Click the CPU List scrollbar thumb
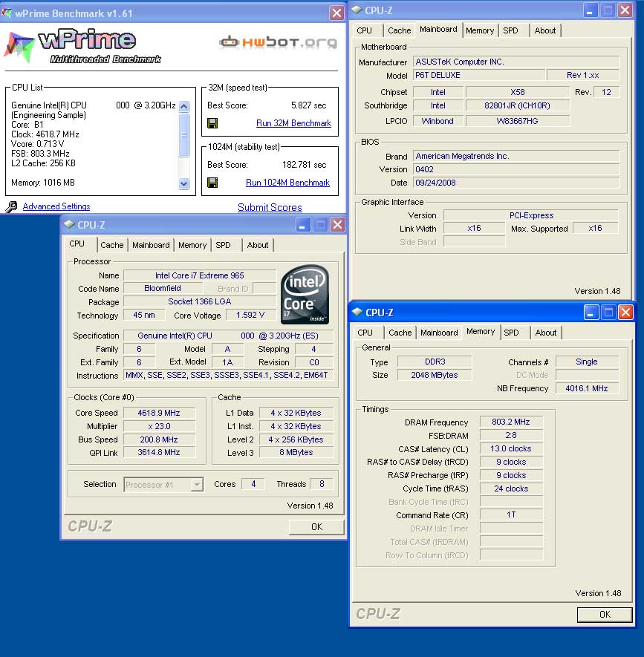644x657 pixels. 183,135
